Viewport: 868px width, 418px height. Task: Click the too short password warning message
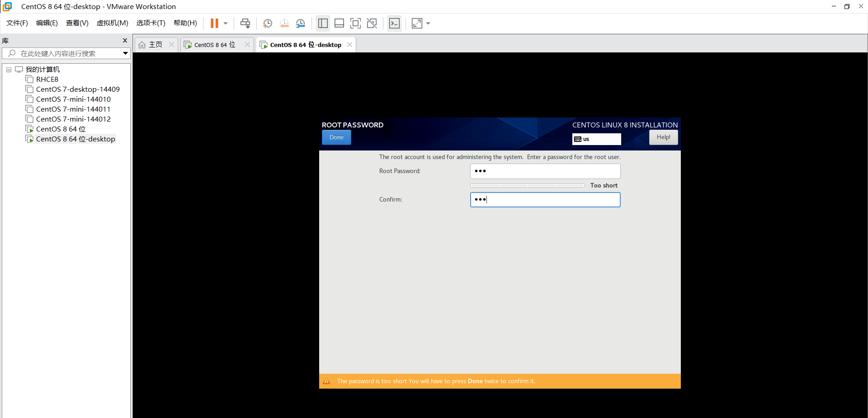tap(436, 381)
